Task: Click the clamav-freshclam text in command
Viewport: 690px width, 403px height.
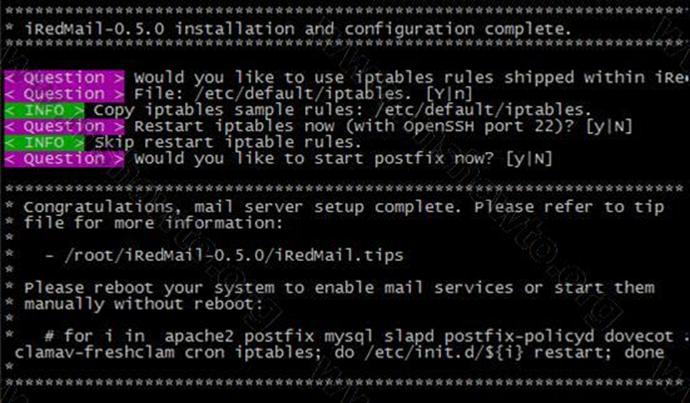Action: click(95, 353)
